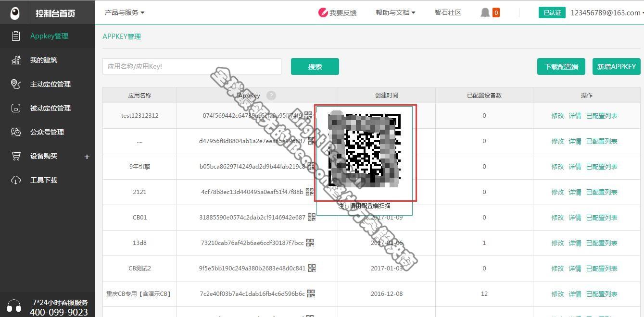Click 修改 for 13d8 row
Viewport: 644px width, 317px height.
point(557,243)
